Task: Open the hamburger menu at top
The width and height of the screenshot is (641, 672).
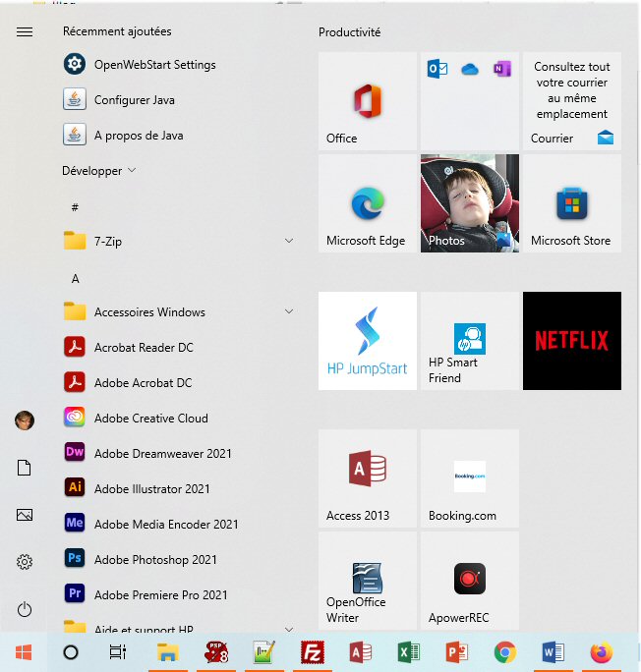Action: (25, 31)
